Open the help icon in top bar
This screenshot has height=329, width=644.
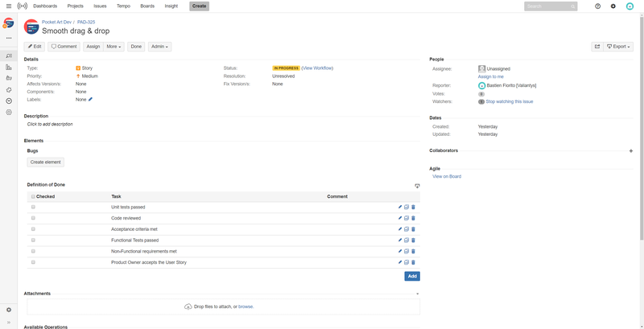coord(597,6)
